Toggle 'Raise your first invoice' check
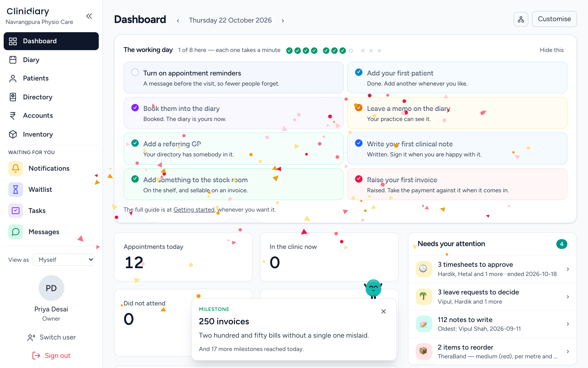Viewport: 588px width, 368px height. click(359, 179)
